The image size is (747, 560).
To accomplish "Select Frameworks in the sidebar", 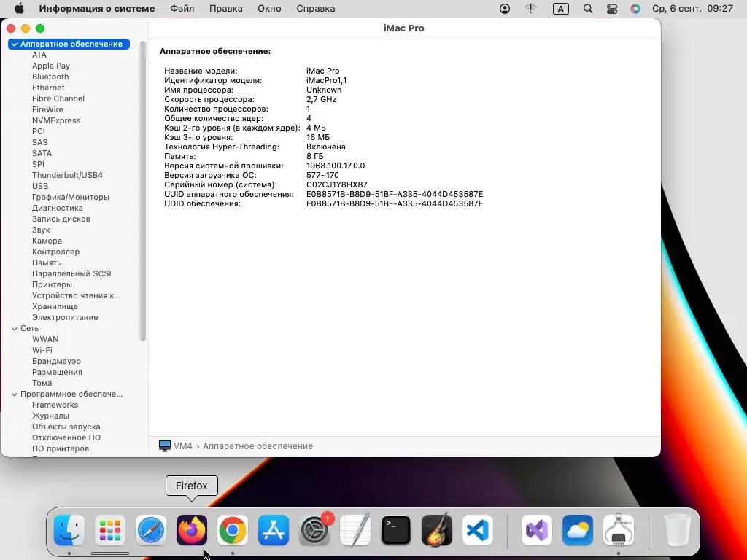I will click(55, 405).
